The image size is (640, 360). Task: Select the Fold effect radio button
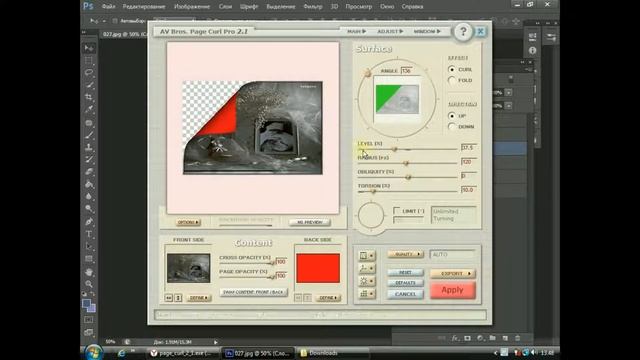pyautogui.click(x=451, y=80)
